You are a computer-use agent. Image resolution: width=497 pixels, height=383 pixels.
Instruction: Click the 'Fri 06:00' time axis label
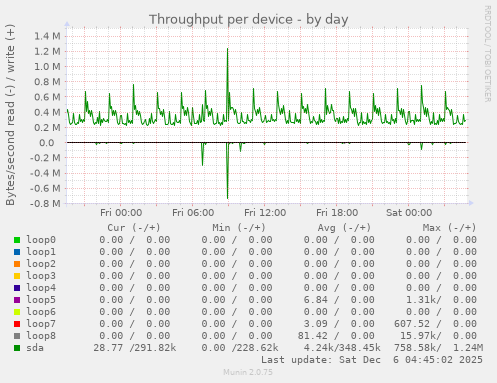click(193, 213)
